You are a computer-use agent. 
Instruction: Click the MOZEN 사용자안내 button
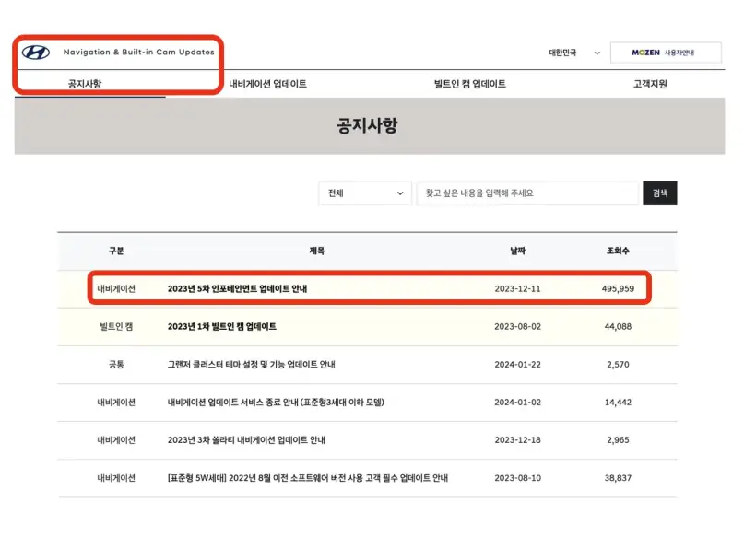coord(667,53)
